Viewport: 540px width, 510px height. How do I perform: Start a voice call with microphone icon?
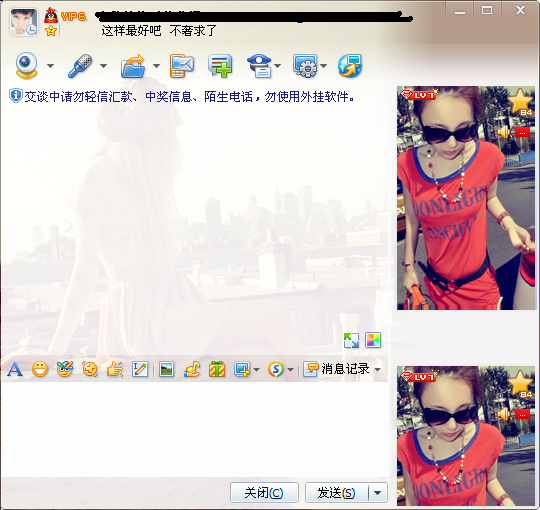click(x=80, y=65)
